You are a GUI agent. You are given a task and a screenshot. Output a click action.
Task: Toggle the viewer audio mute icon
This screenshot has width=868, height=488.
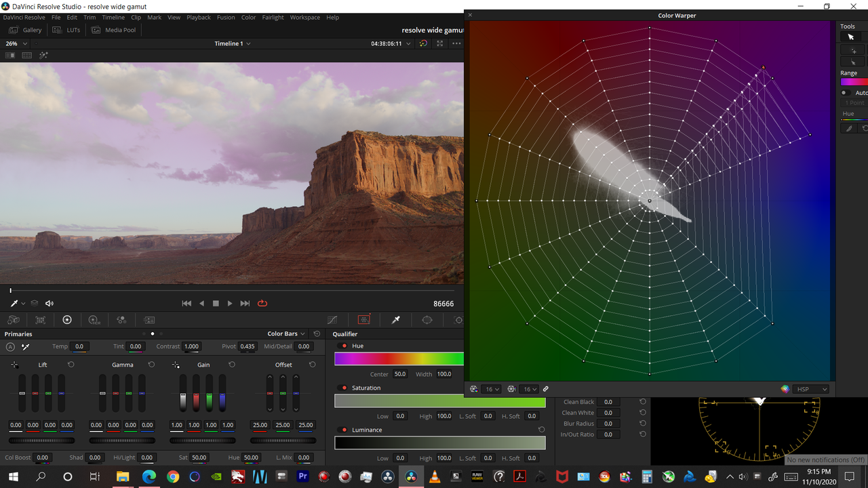click(x=49, y=304)
